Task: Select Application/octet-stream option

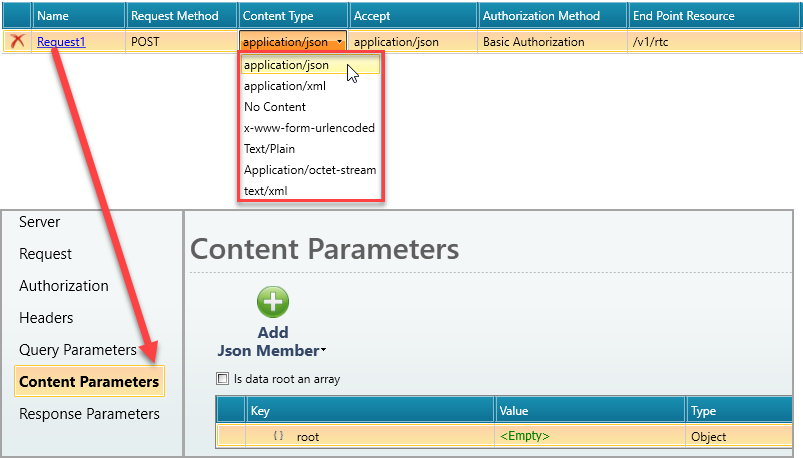Action: click(x=309, y=170)
